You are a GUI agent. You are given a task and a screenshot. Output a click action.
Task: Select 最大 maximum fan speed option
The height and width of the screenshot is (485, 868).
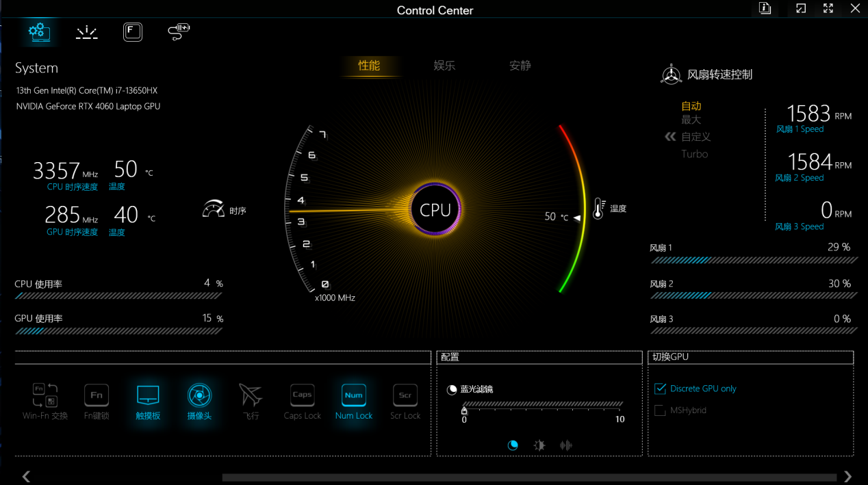click(691, 120)
